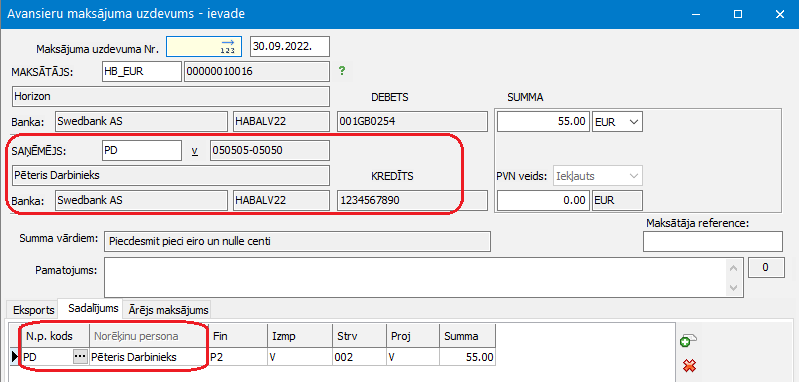Click the payer's bank HABALV22 code field

tap(281, 122)
